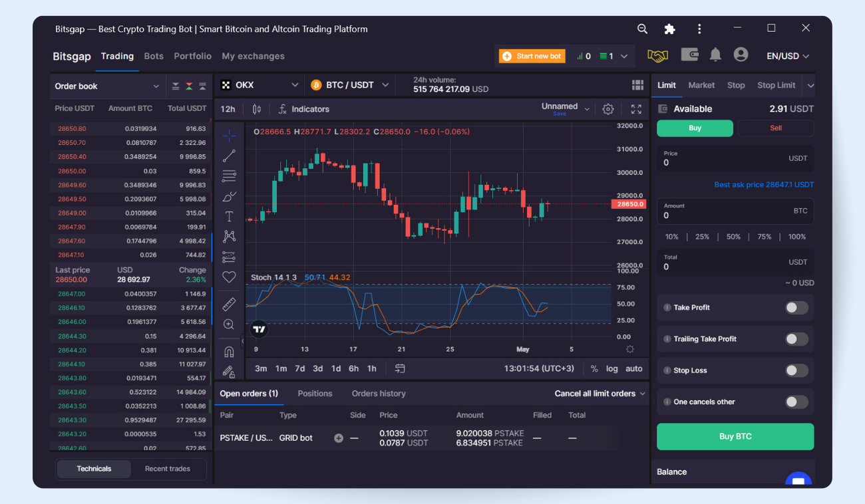Click the lock drawing mode pencil icon

point(229,372)
